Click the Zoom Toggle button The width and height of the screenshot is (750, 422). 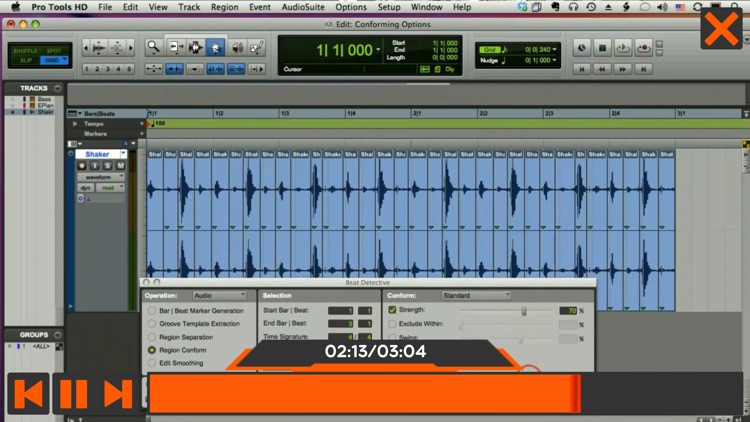pos(154,69)
